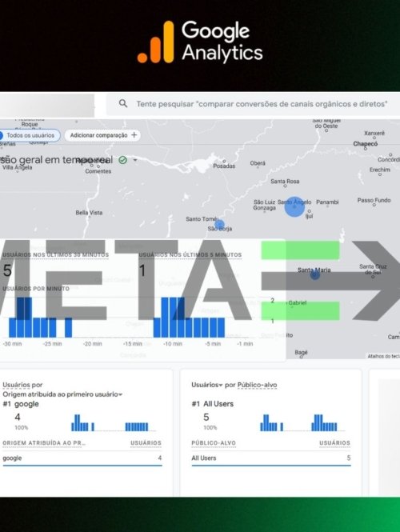Click USUÁRIOS NOS ÚLTIMOS 30 MINUTOS label
This screenshot has width=400, height=532.
[56, 255]
